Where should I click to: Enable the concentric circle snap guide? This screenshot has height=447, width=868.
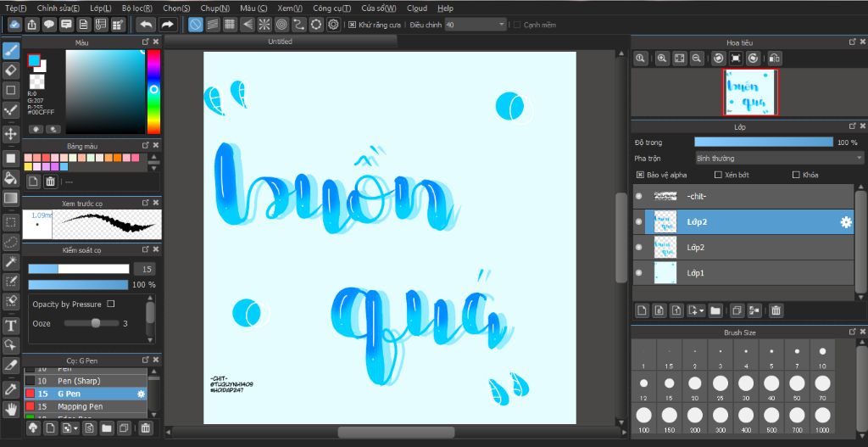[x=281, y=25]
